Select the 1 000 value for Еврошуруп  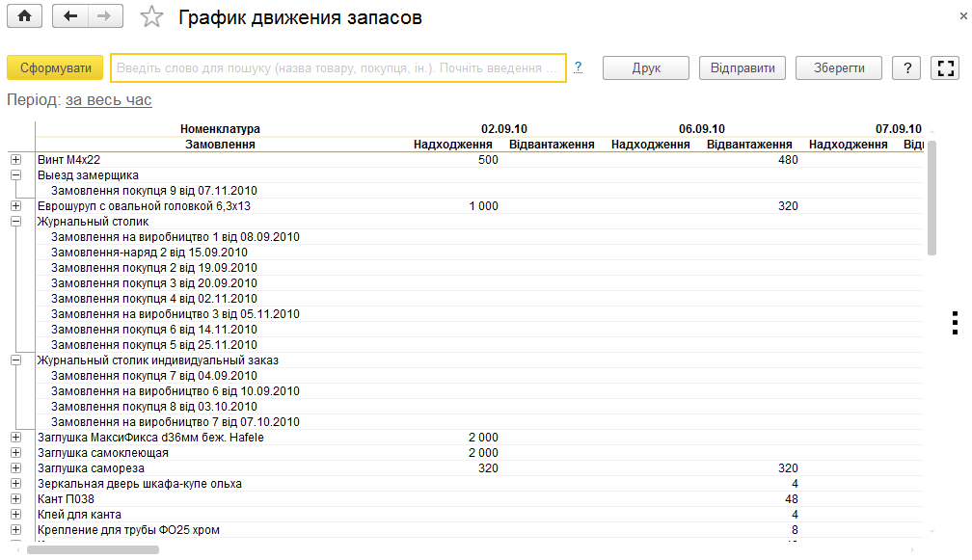pos(483,205)
